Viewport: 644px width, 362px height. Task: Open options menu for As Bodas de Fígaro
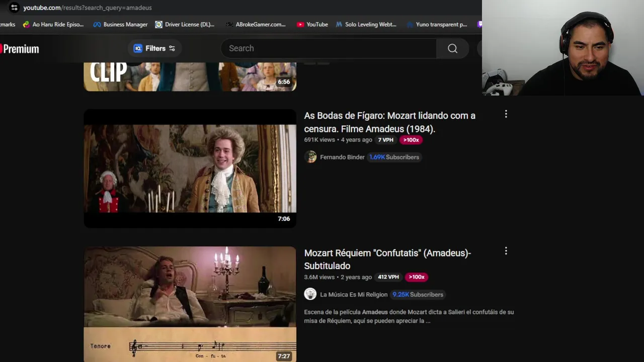pyautogui.click(x=506, y=114)
